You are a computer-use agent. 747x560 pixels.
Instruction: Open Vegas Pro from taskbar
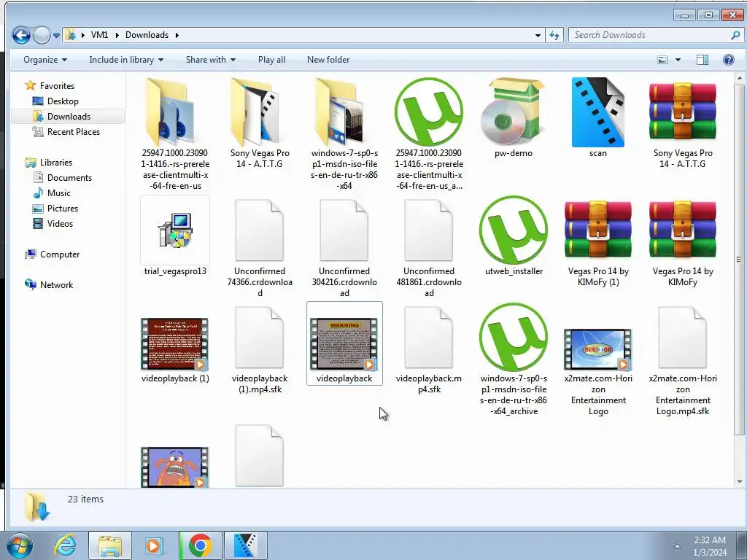(x=245, y=545)
